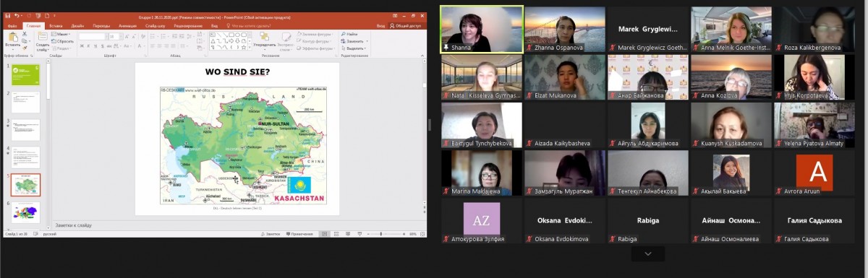
Task: Click the Сбросить reset button
Action: coord(62,40)
